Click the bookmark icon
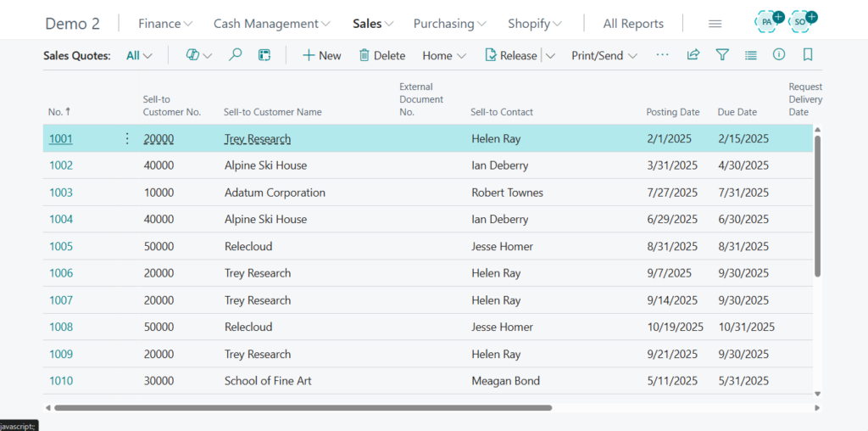 (x=808, y=55)
